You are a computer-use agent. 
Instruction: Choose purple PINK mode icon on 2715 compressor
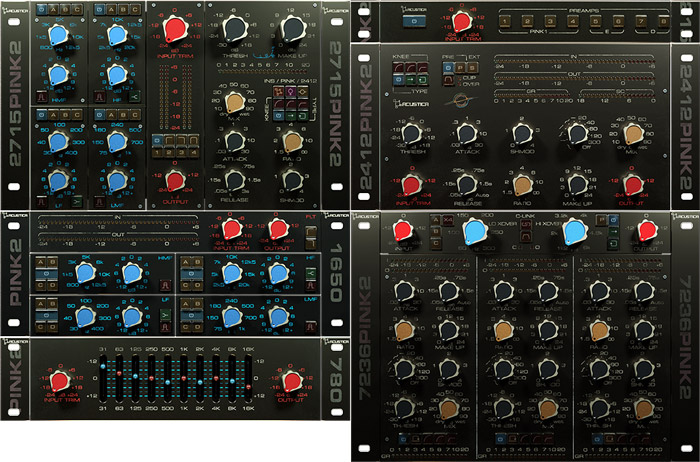(x=291, y=92)
